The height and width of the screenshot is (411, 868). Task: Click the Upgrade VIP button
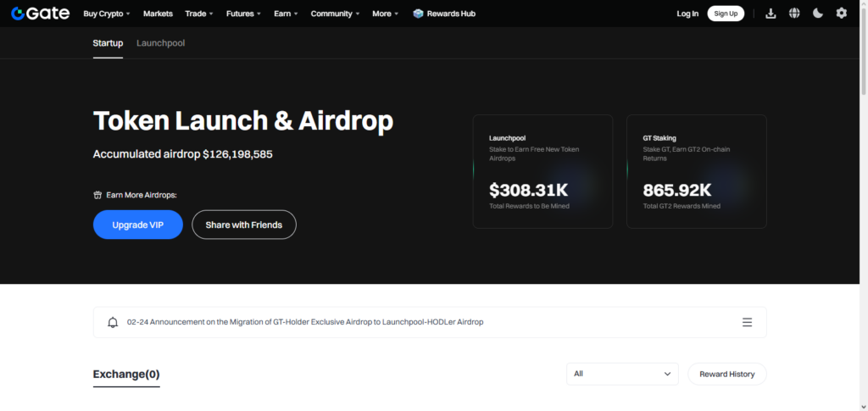click(x=138, y=225)
